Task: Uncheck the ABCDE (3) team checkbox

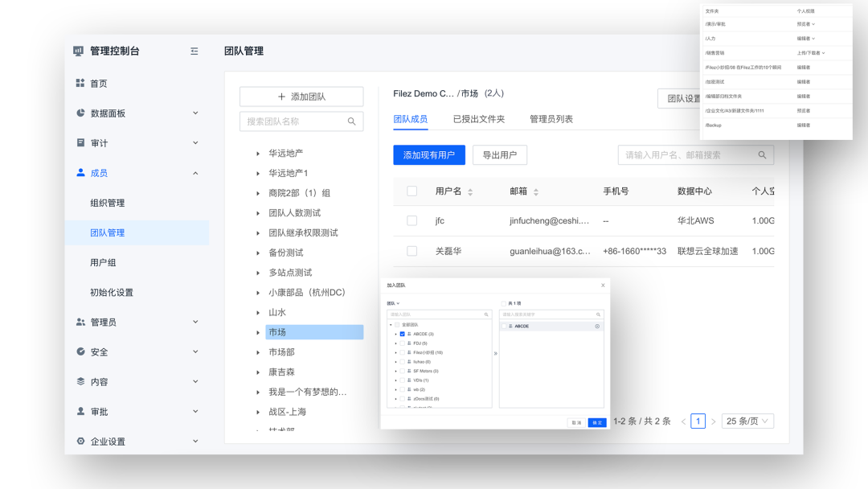Action: (x=403, y=334)
